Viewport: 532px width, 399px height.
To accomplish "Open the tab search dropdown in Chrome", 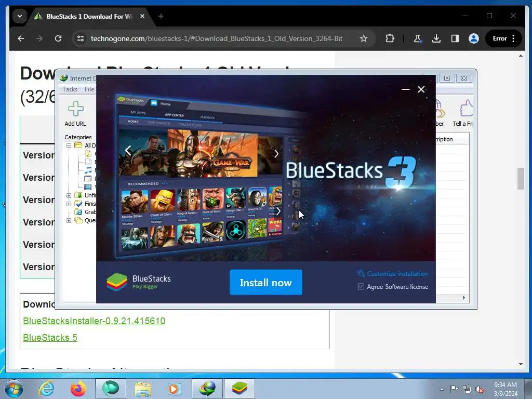I will click(20, 16).
